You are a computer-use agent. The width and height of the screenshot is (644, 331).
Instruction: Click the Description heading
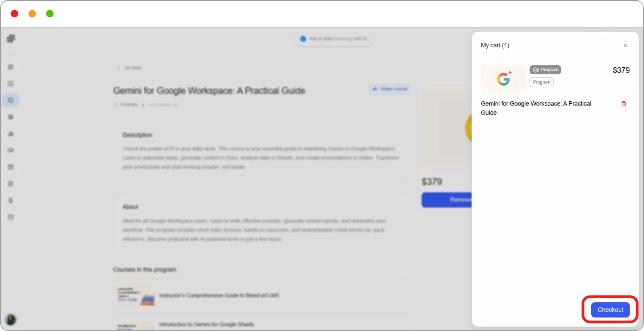point(137,135)
